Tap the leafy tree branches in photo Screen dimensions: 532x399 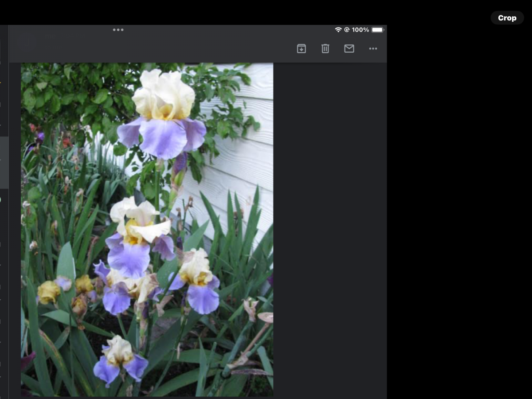point(66,98)
